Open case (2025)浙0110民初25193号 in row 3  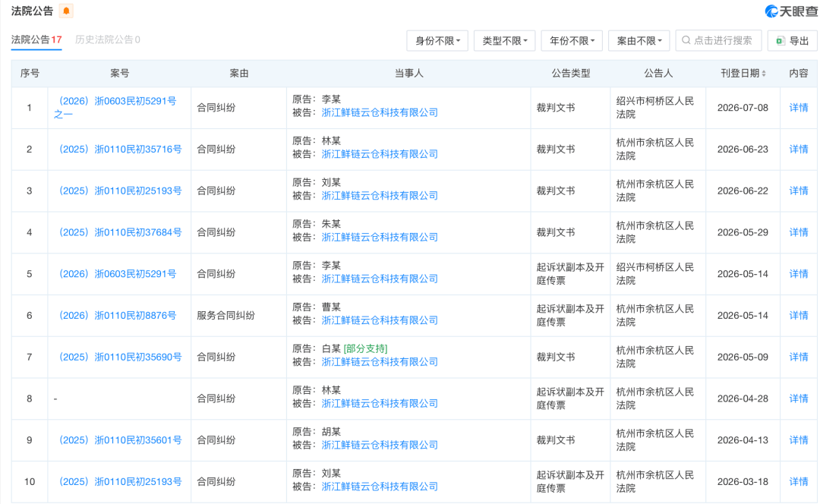(120, 191)
